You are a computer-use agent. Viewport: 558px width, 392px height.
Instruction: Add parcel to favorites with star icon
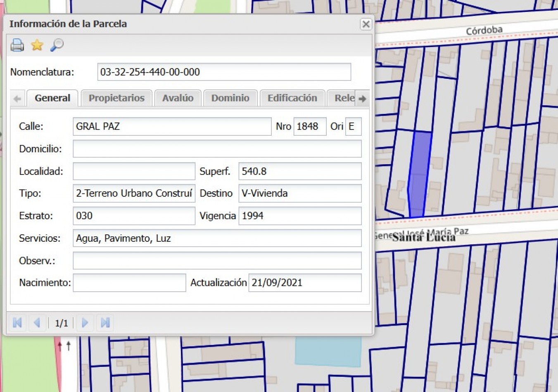(37, 45)
